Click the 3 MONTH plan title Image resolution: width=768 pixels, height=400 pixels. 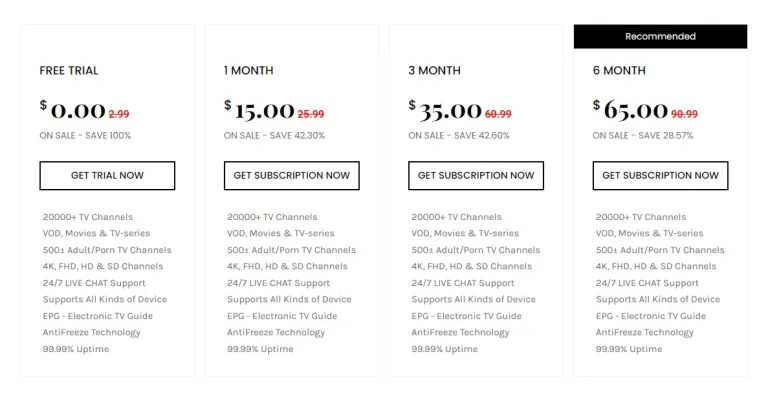(434, 71)
